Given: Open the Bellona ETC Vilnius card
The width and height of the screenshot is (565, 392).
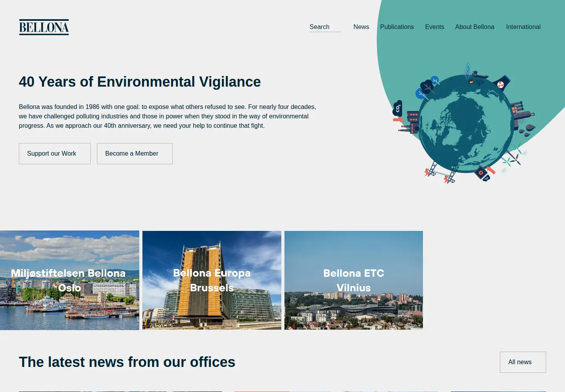Looking at the screenshot, I should pos(354,280).
